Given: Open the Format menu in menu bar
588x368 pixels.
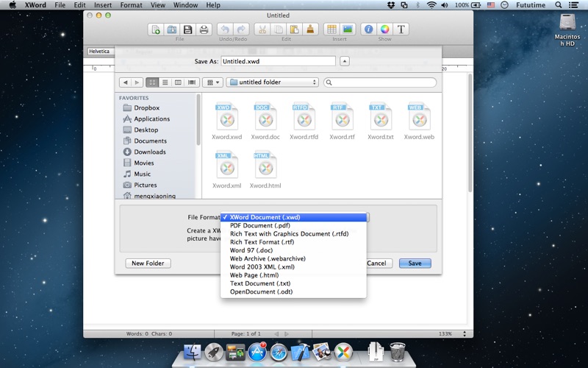Looking at the screenshot, I should pyautogui.click(x=131, y=5).
